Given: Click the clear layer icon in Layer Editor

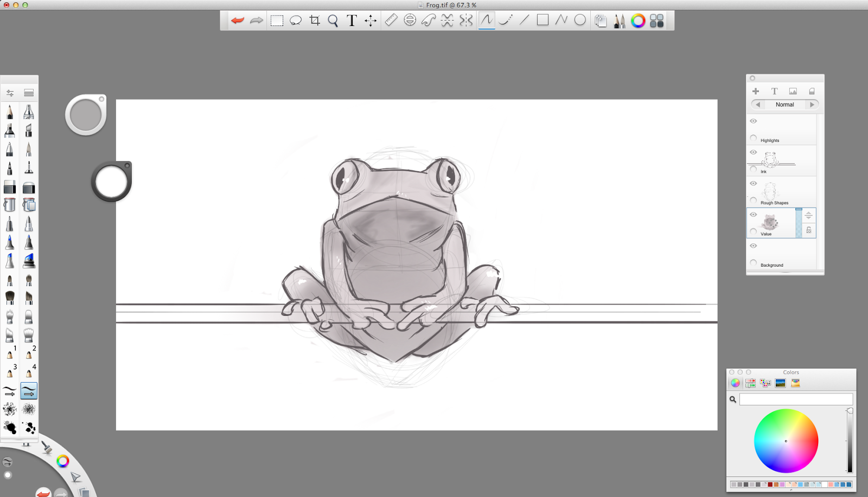Looking at the screenshot, I should [812, 91].
